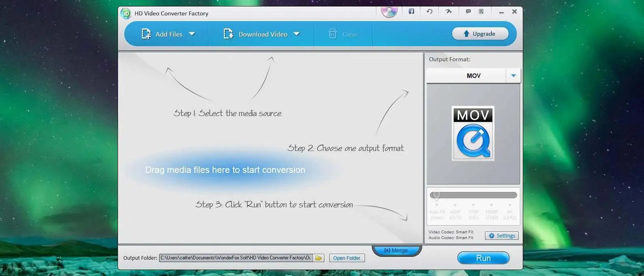The image size is (644, 276).
Task: Click the 'Video Codec: Smart Fit' text
Action: pos(451,232)
